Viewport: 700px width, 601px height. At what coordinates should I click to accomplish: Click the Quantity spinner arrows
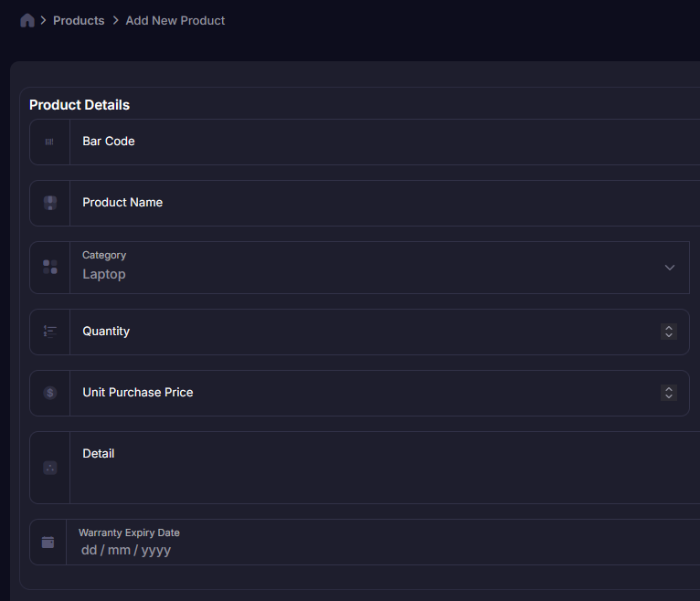(669, 332)
